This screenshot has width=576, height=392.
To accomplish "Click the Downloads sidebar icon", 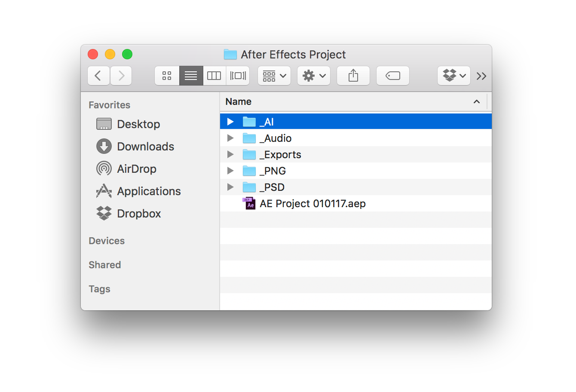I will 104,147.
